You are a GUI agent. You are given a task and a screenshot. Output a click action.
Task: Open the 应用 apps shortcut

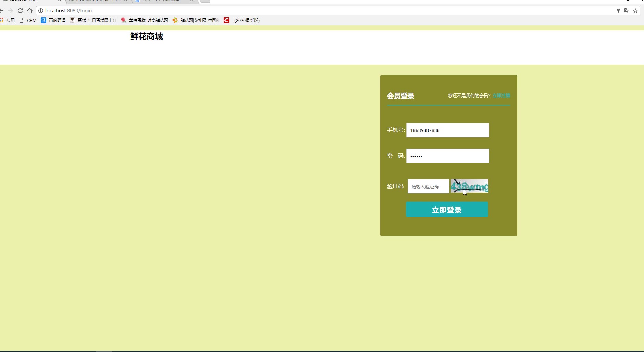[x=8, y=20]
